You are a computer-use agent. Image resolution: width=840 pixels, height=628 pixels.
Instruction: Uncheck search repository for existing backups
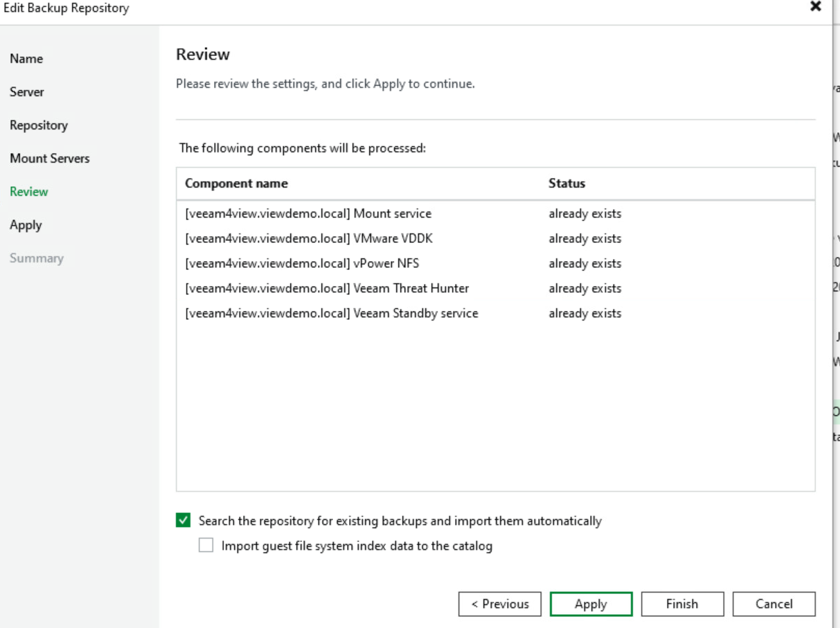tap(184, 521)
